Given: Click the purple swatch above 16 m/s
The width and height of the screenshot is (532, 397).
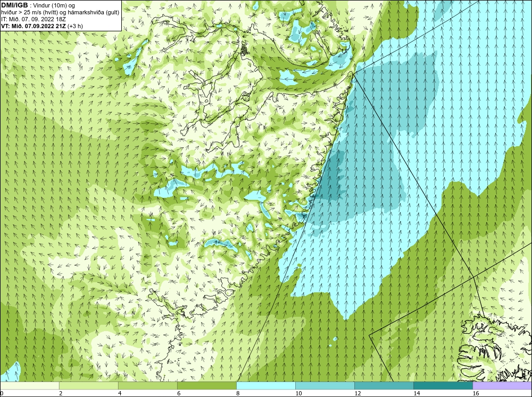Looking at the screenshot, I should 502,385.
